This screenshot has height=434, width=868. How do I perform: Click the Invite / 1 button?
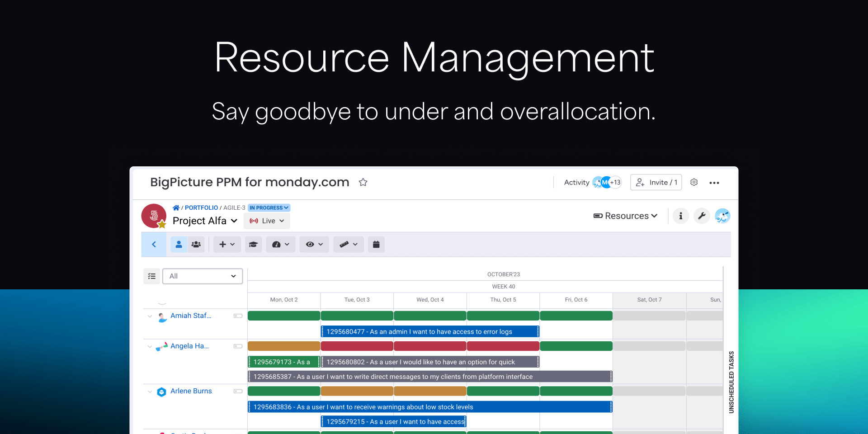pyautogui.click(x=656, y=182)
